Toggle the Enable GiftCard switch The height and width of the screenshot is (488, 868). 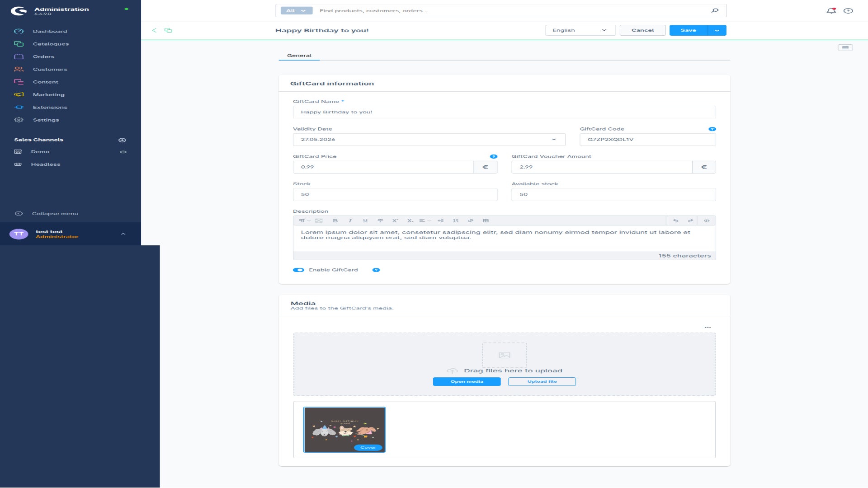(298, 270)
